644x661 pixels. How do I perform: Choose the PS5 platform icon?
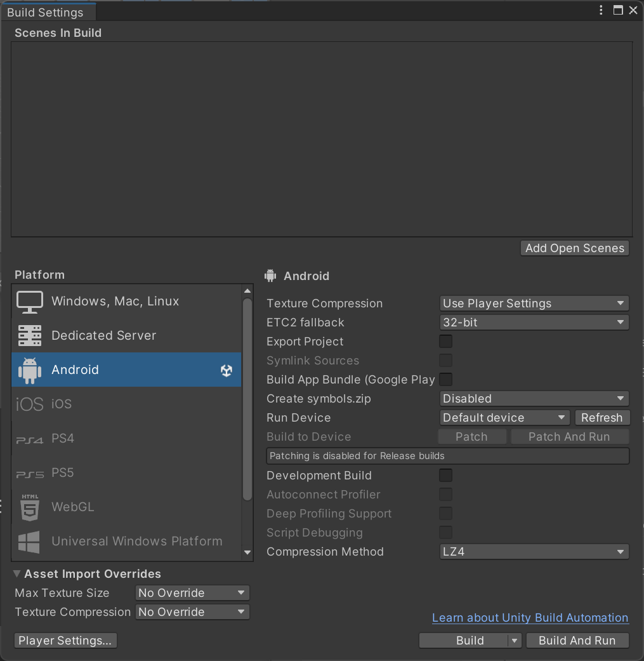pos(30,473)
